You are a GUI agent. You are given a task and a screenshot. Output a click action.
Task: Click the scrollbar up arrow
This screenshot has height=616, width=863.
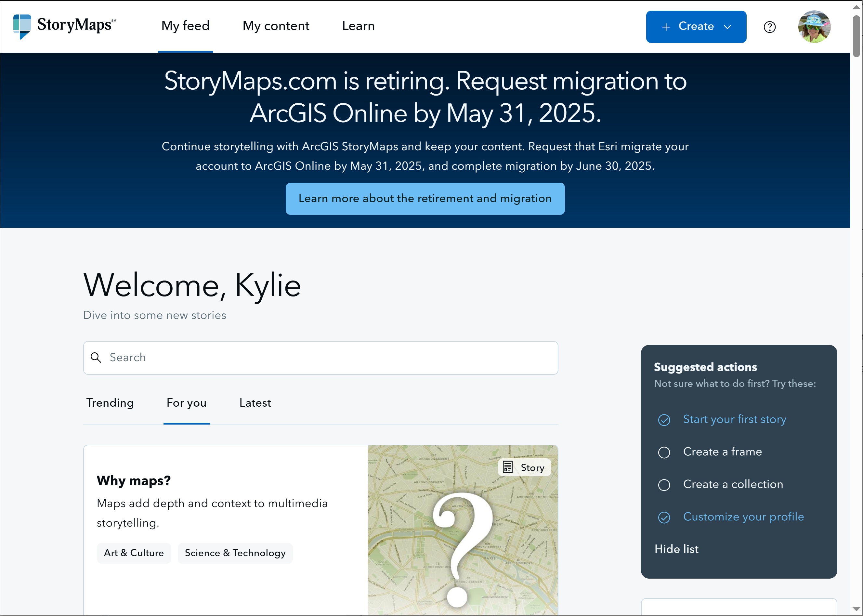(856, 7)
